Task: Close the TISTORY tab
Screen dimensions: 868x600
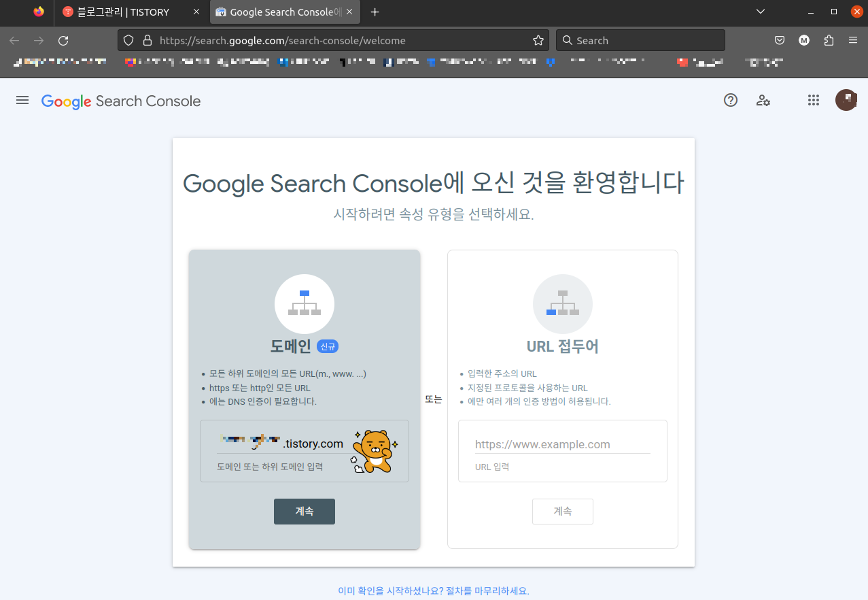Action: [x=196, y=12]
